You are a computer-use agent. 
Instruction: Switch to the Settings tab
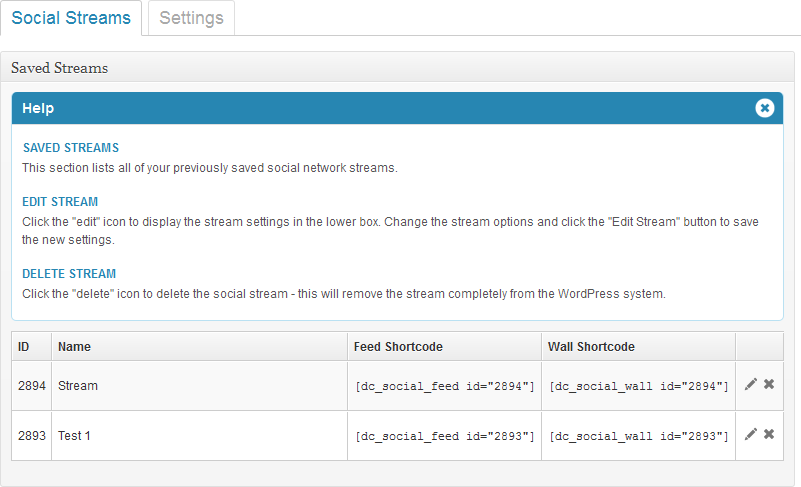[x=192, y=18]
